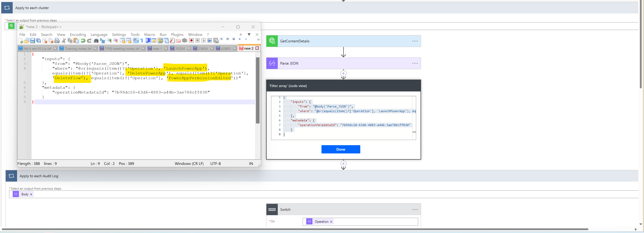Open the Parse JSON ellipsis menu

[415, 63]
